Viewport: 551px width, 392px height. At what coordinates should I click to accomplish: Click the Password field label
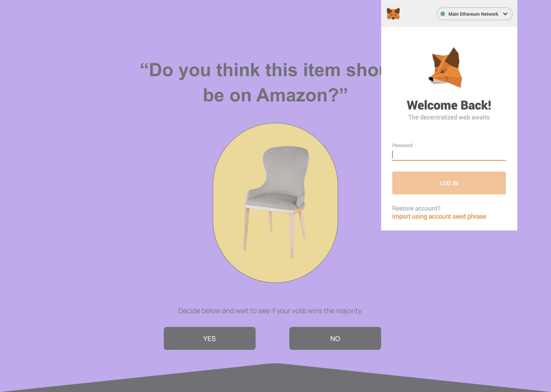point(402,145)
